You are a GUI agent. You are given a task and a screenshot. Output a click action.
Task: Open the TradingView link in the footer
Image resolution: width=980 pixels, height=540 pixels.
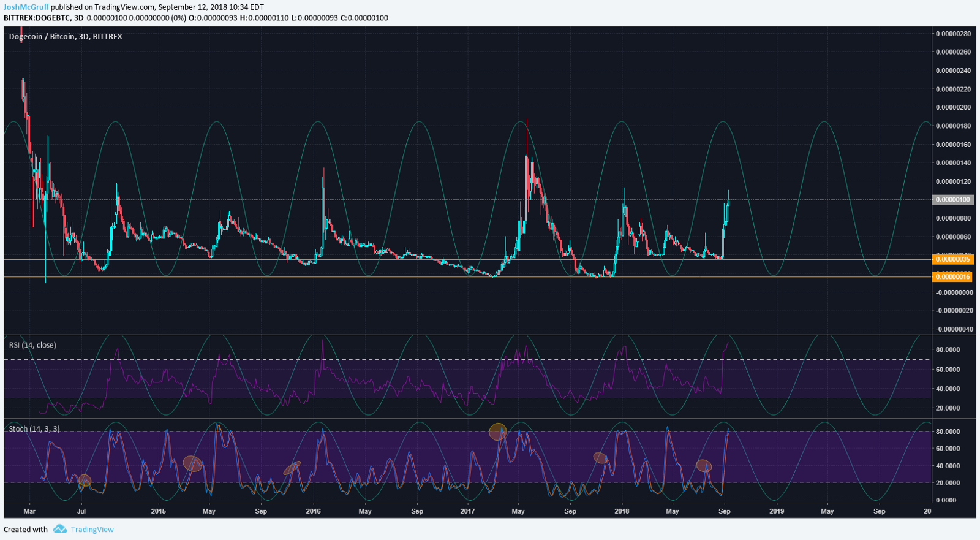coord(92,530)
